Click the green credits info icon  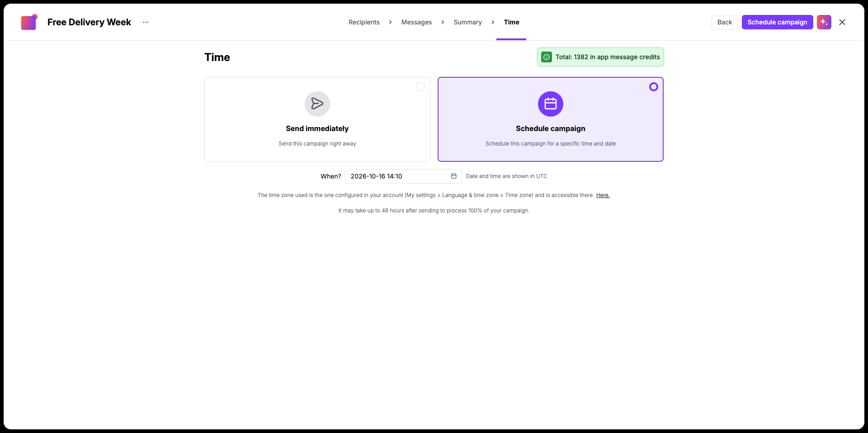(547, 57)
